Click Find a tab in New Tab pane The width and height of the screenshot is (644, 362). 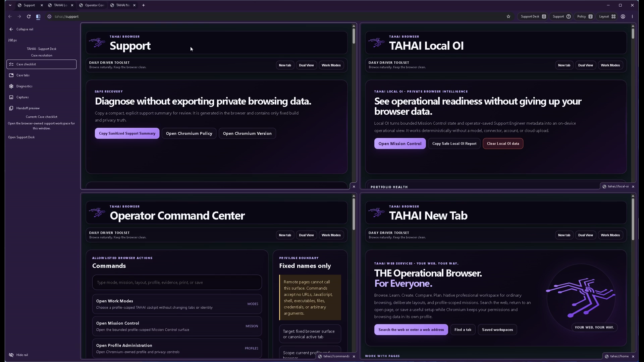click(x=463, y=330)
